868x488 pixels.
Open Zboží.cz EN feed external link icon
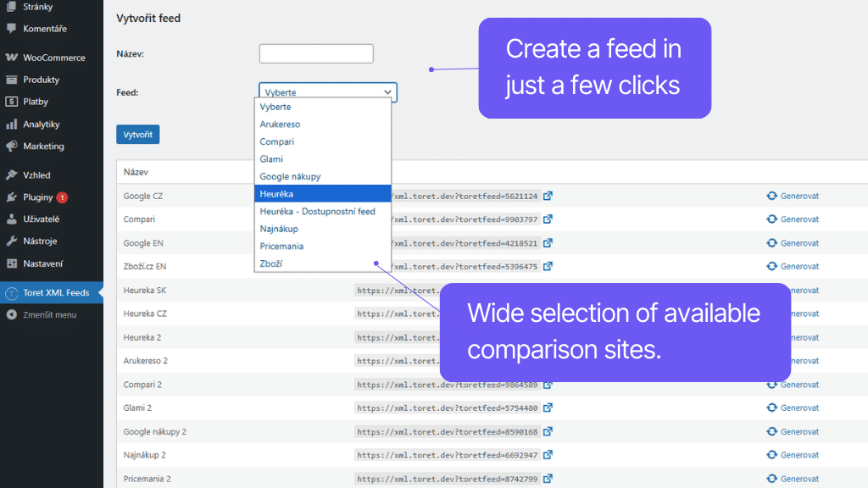point(548,266)
